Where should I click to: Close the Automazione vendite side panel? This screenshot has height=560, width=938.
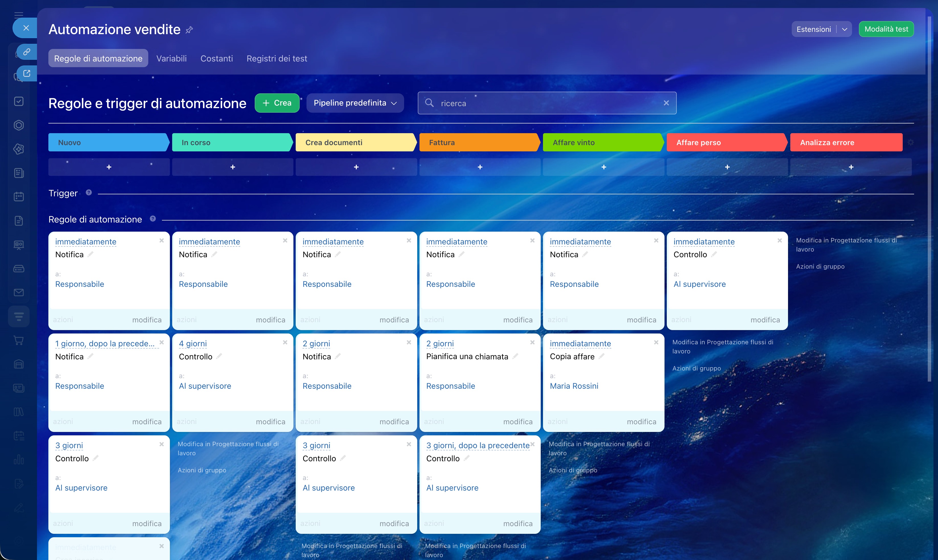coord(26,28)
